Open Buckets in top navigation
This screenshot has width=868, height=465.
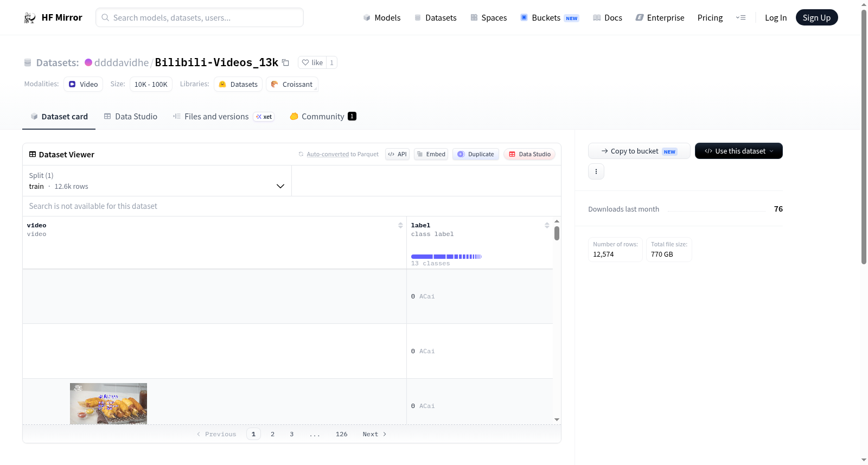550,18
